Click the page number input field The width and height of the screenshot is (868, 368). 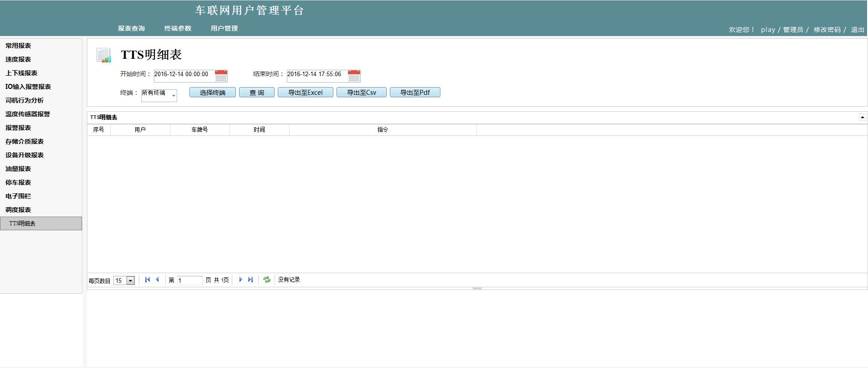189,280
